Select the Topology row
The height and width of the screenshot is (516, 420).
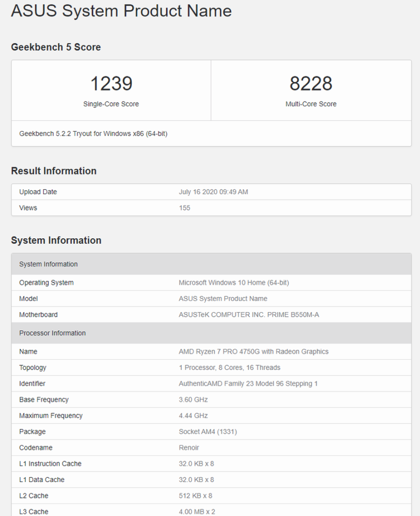point(33,367)
